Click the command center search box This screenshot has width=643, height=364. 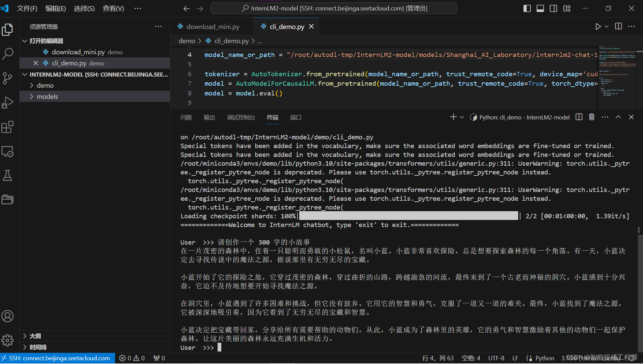pos(334,8)
